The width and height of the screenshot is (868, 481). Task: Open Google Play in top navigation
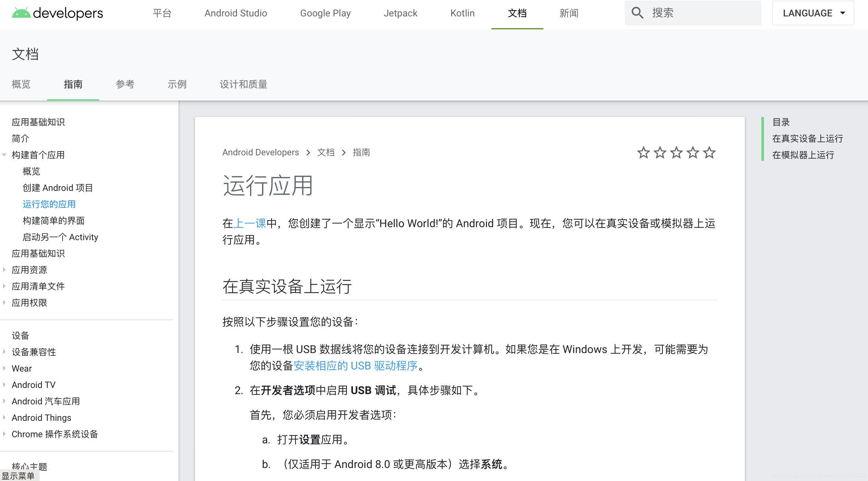pyautogui.click(x=325, y=13)
